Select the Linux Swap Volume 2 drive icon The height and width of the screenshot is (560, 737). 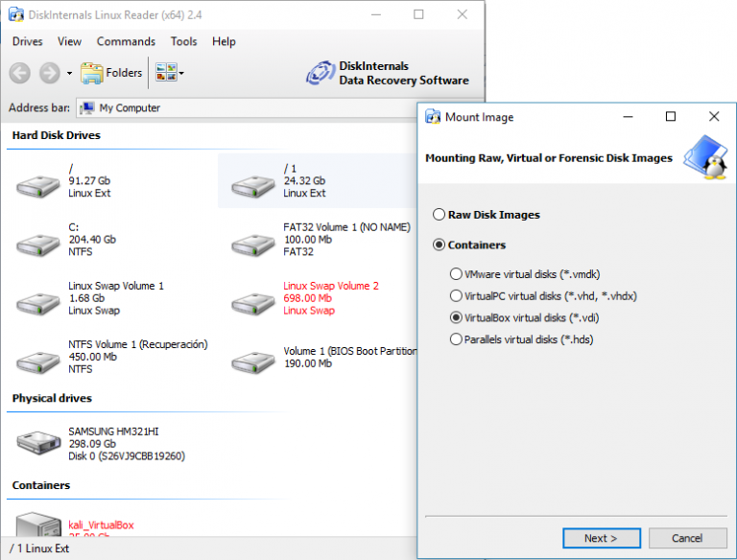point(253,303)
